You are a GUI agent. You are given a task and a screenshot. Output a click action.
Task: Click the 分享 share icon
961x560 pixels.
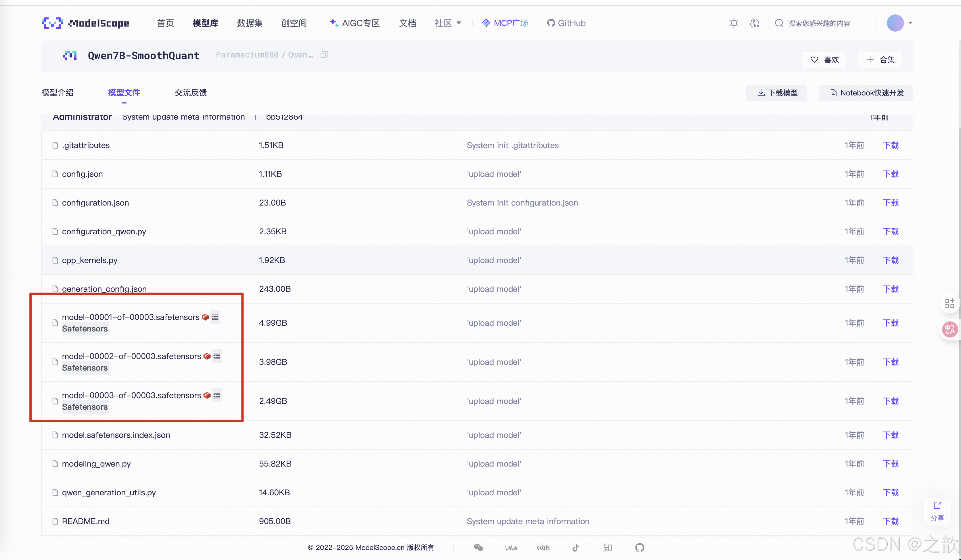[937, 511]
